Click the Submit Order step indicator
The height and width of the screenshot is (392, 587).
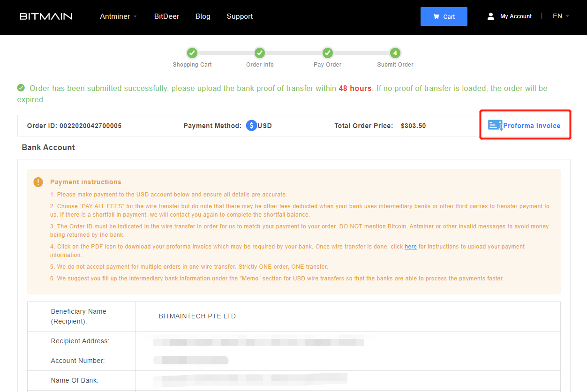(395, 53)
